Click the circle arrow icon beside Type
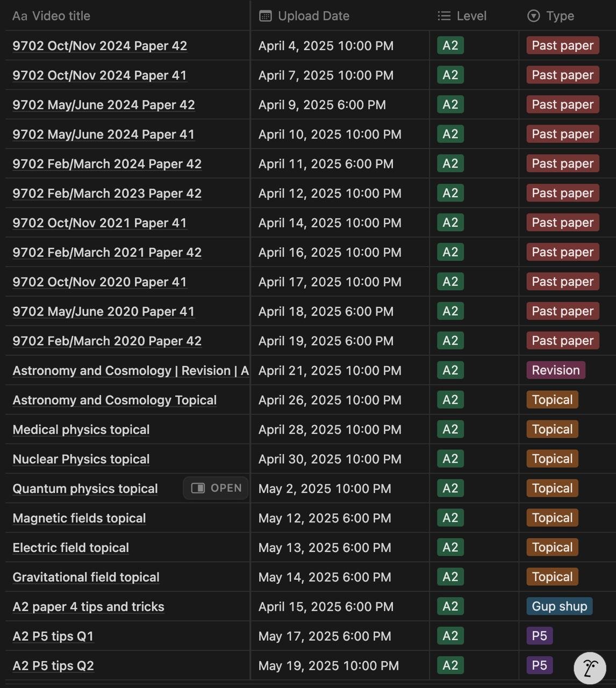Image resolution: width=616 pixels, height=688 pixels. coord(533,16)
